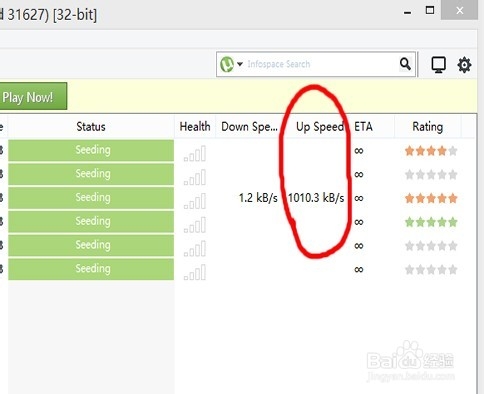This screenshot has height=394, width=484.
Task: Click the four-star rating in first row
Action: click(431, 151)
